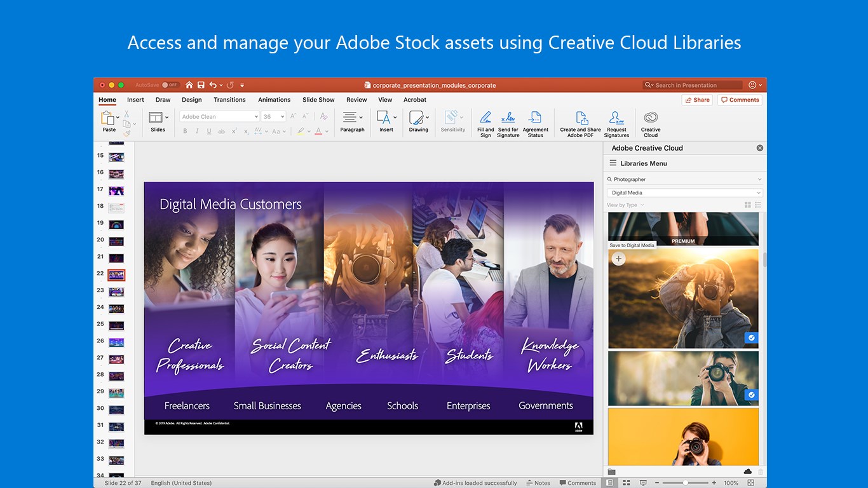Open the Digital Media library dropdown

click(684, 193)
